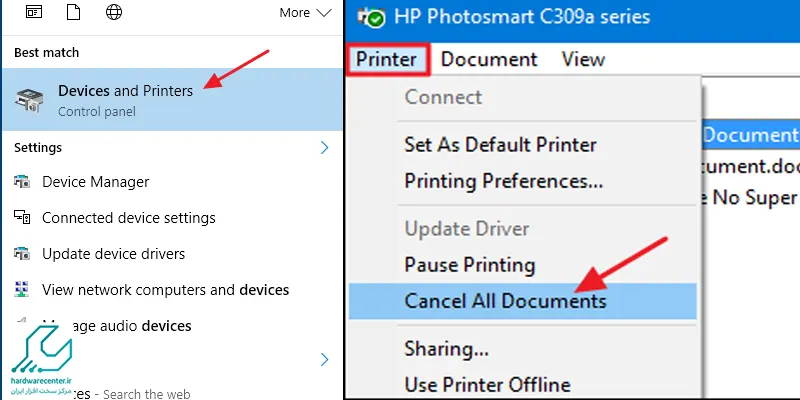This screenshot has width=800, height=400.
Task: Click the Connected device settings icon
Action: [x=22, y=217]
